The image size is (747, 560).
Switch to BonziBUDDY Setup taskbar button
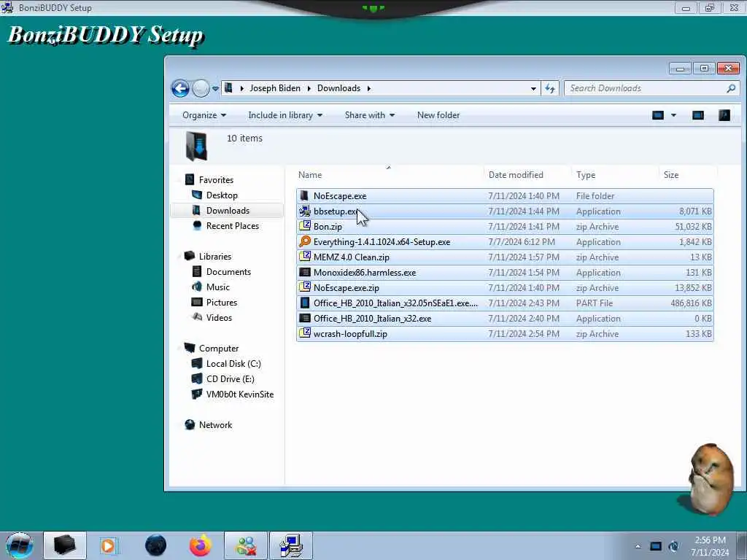click(291, 545)
